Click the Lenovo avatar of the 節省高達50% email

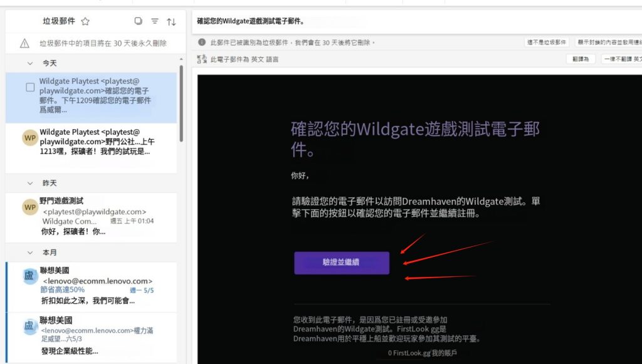30,276
